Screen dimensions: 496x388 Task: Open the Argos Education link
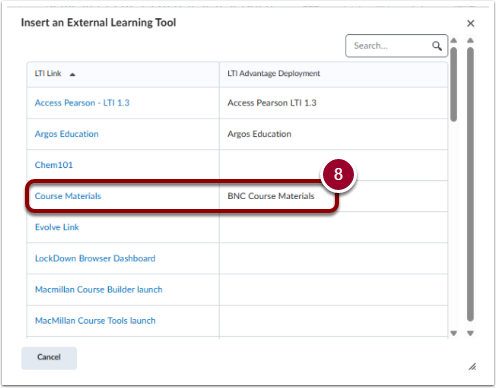[67, 134]
